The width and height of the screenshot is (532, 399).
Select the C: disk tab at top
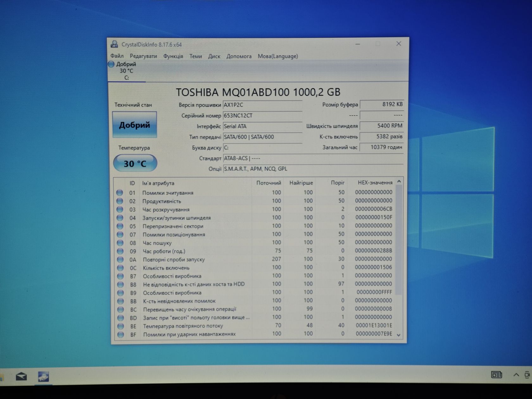click(x=126, y=71)
